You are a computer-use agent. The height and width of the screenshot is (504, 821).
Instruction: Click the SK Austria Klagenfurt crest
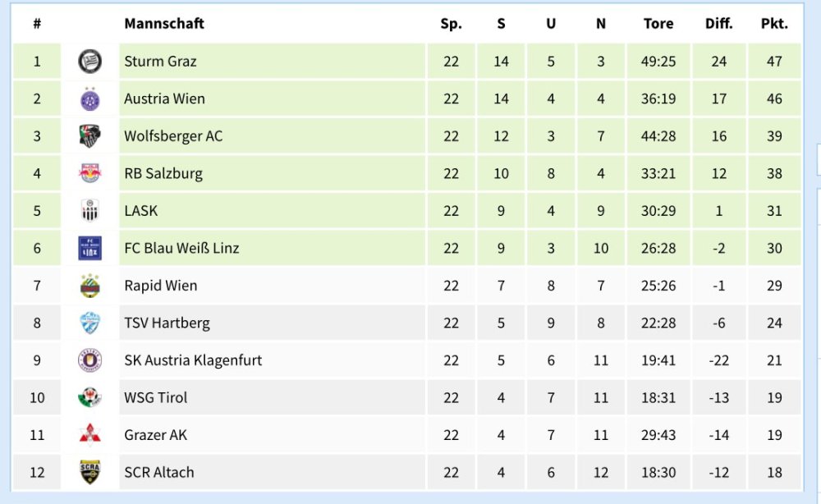[89, 360]
